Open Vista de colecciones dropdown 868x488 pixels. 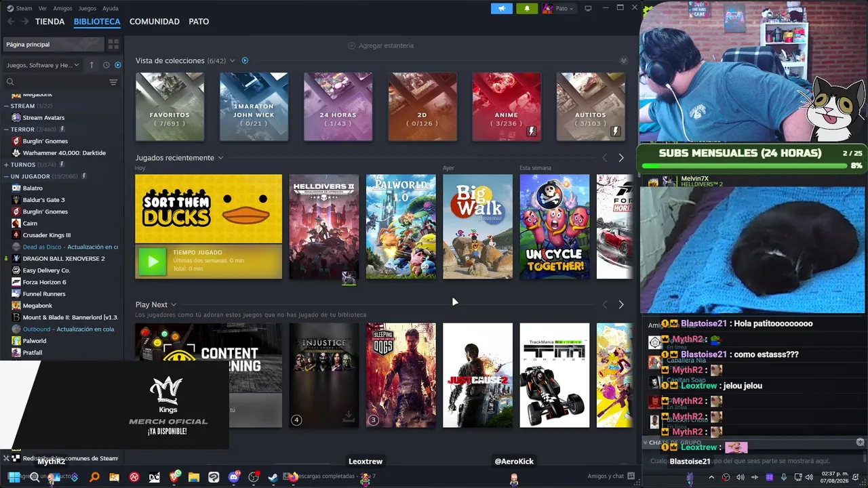tap(232, 61)
